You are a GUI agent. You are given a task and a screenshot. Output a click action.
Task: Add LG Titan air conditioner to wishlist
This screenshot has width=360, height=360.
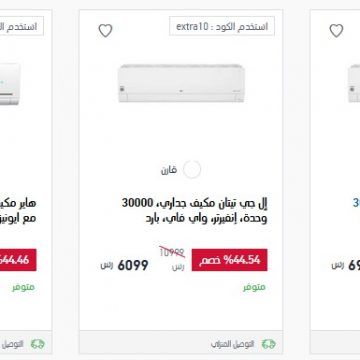105,31
